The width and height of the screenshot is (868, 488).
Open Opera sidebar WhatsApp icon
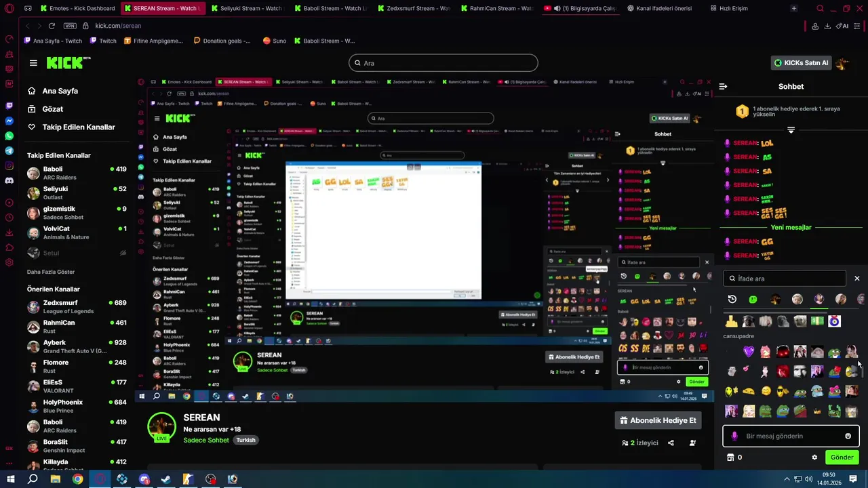coord(9,136)
